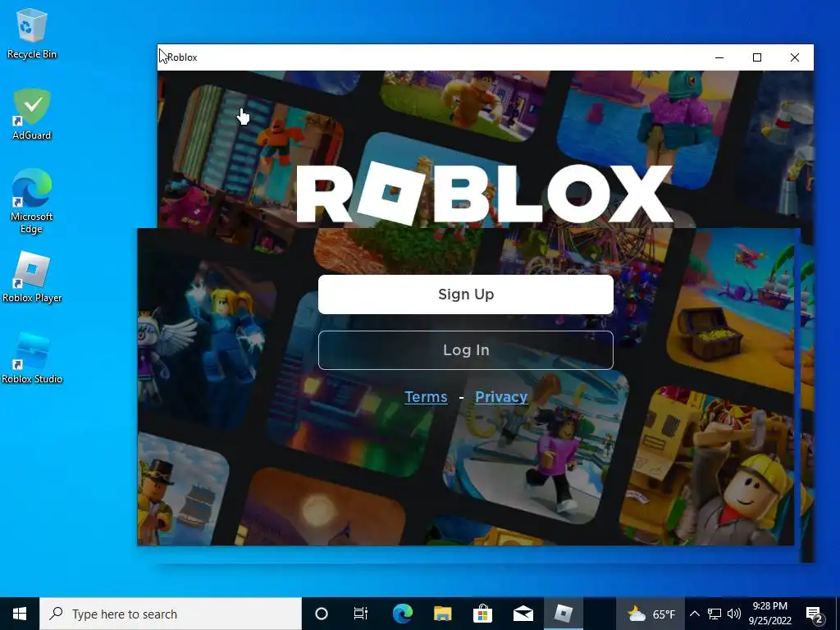The width and height of the screenshot is (840, 630).
Task: Open the weather widget showing 65°F
Action: [x=651, y=614]
